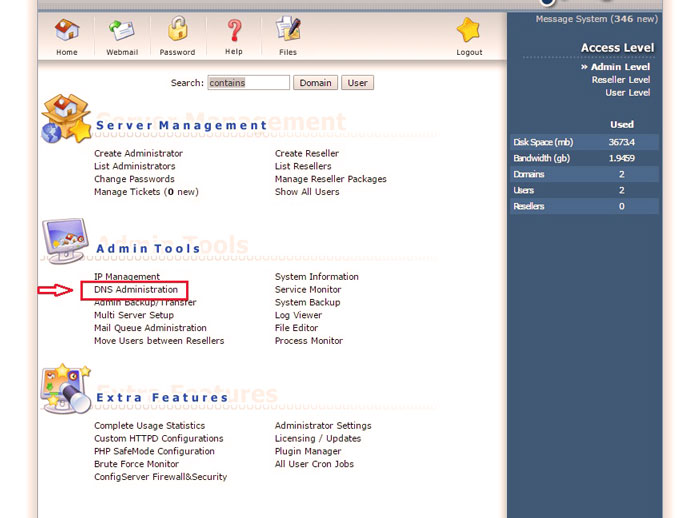Screen dimensions: 685x518
Task: Open File Editor link
Action: 296,328
